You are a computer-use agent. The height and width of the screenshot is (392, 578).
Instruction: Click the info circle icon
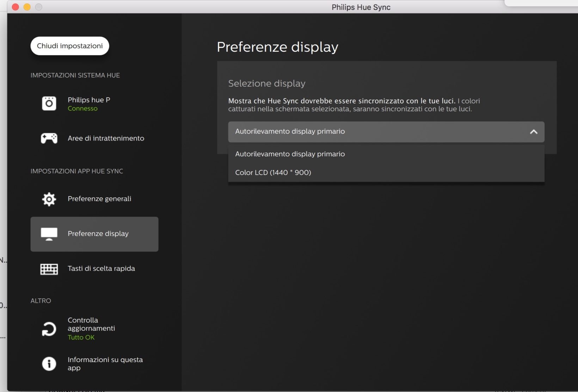[x=49, y=363]
